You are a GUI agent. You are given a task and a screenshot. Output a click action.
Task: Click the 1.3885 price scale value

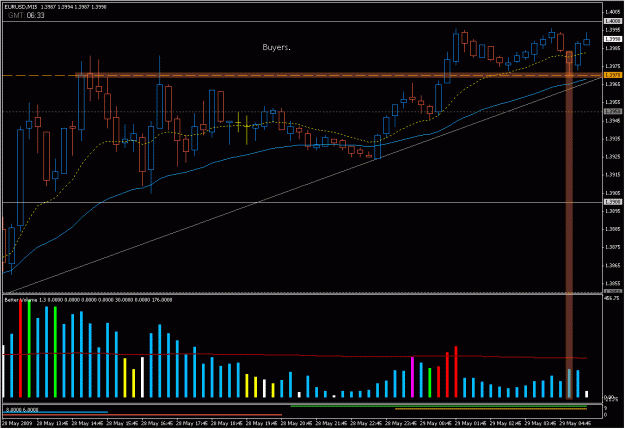(613, 229)
